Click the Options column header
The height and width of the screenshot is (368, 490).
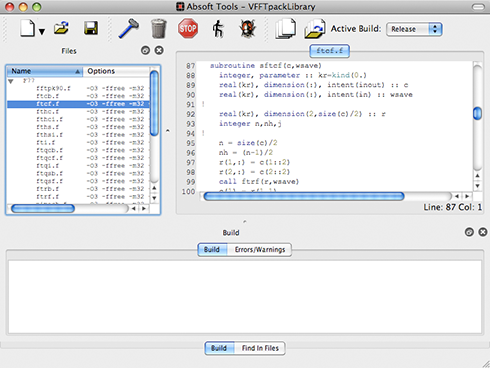(117, 71)
